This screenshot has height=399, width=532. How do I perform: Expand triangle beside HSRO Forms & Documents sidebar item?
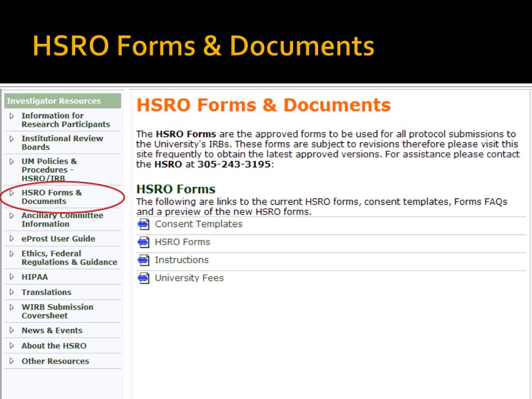12,193
